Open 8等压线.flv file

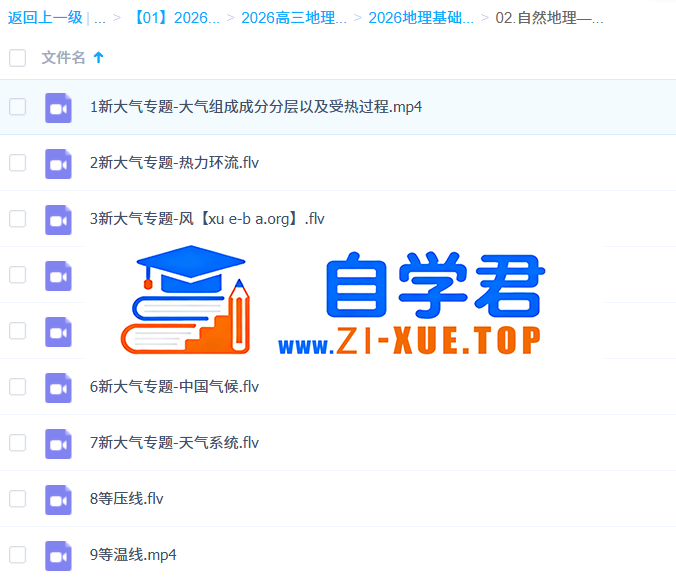126,499
